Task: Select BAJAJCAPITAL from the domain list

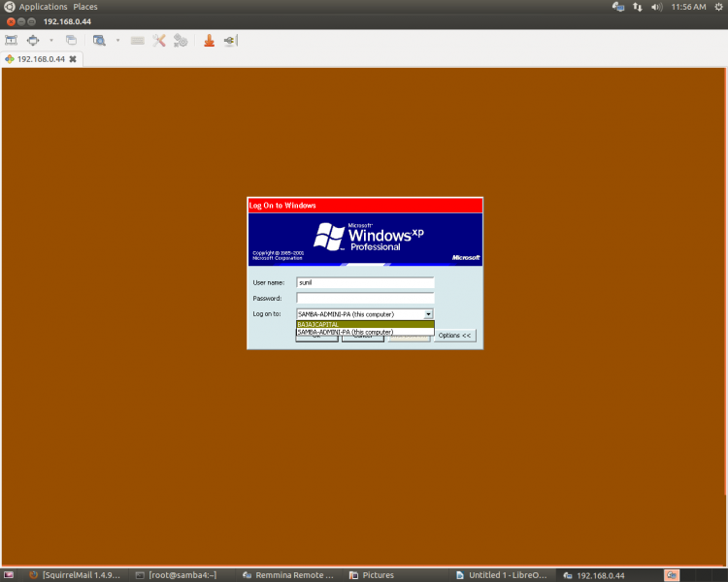Action: pos(365,324)
